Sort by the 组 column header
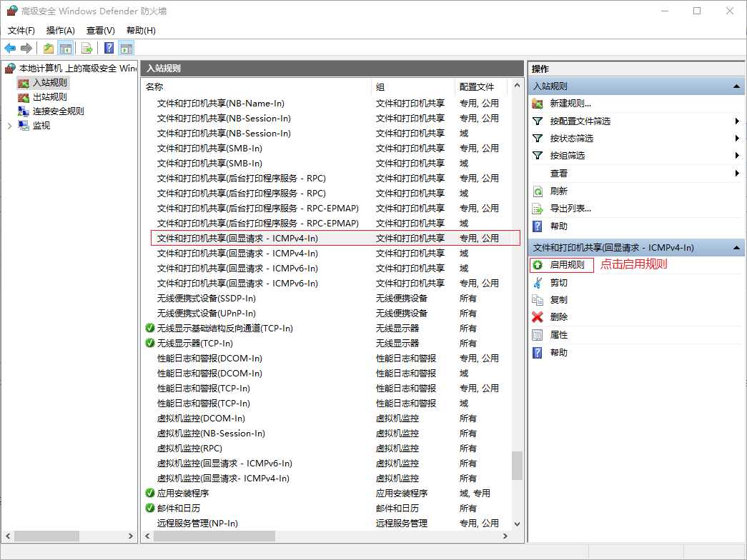The height and width of the screenshot is (560, 747). click(x=413, y=86)
